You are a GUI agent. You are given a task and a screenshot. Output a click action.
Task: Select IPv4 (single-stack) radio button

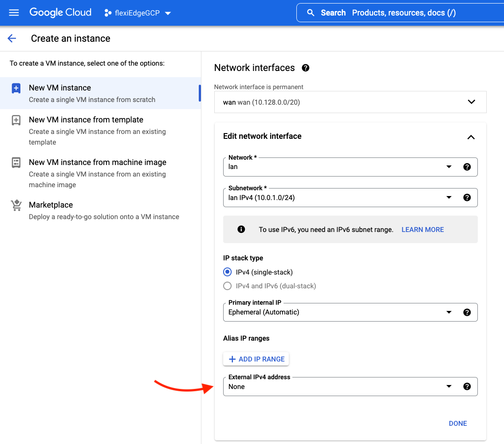pos(228,272)
